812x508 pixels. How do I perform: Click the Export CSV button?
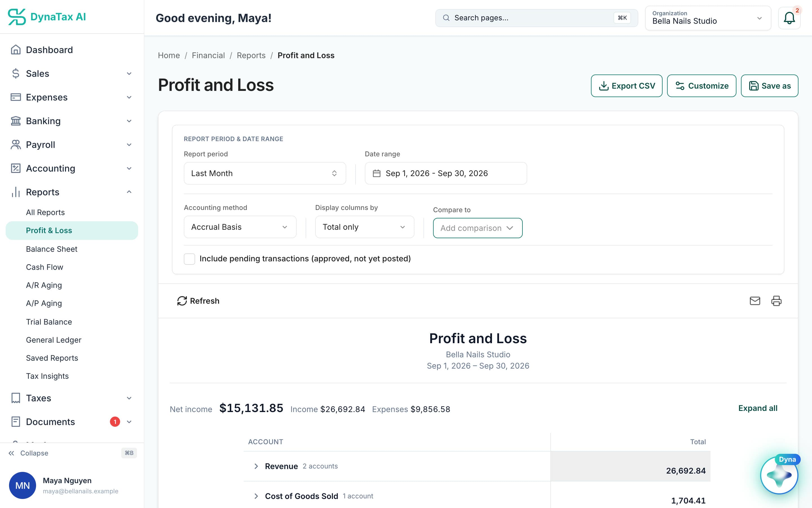click(626, 86)
